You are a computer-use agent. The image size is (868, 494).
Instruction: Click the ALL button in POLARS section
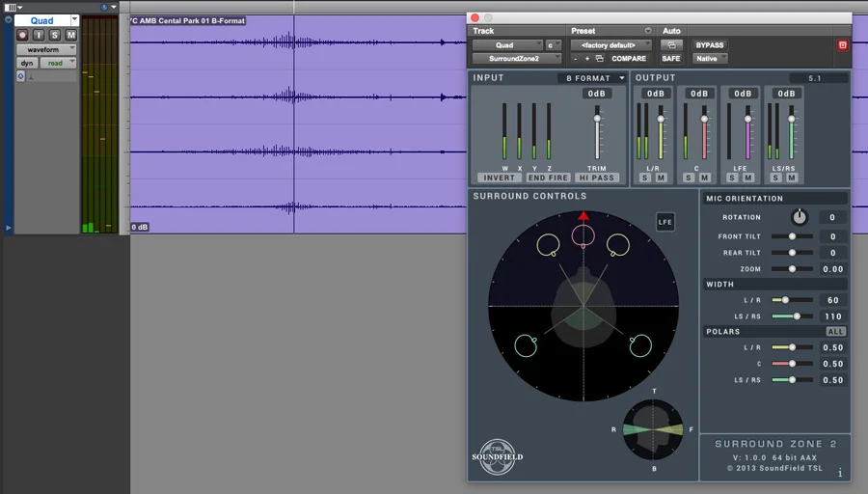click(x=835, y=331)
